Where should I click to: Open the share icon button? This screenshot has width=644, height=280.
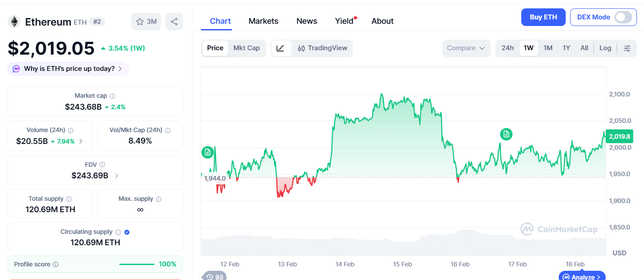point(174,22)
